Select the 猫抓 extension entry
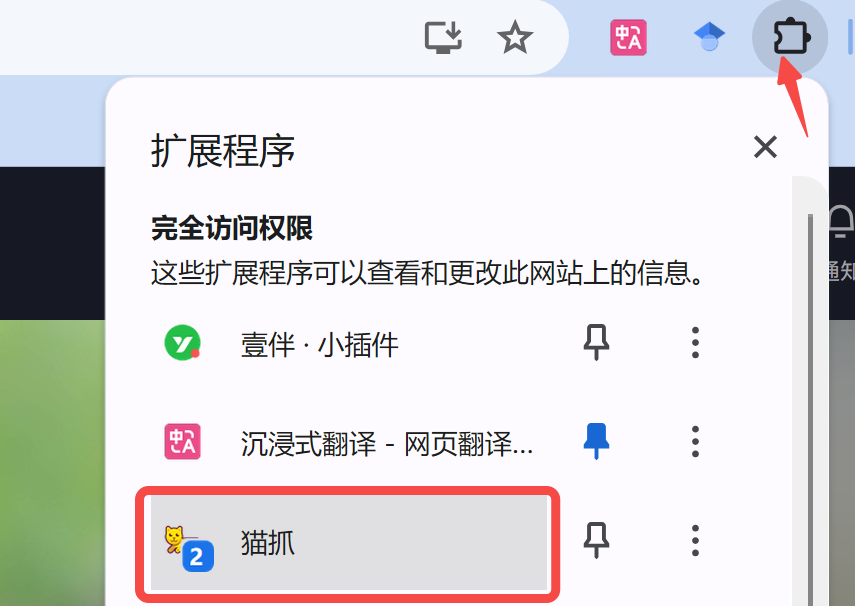Screen dimensions: 855x606 348,543
